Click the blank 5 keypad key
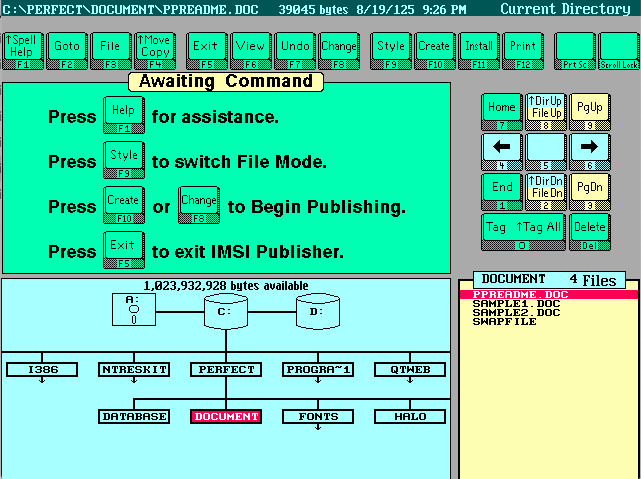Screen dimensions: 641x479 546,152
